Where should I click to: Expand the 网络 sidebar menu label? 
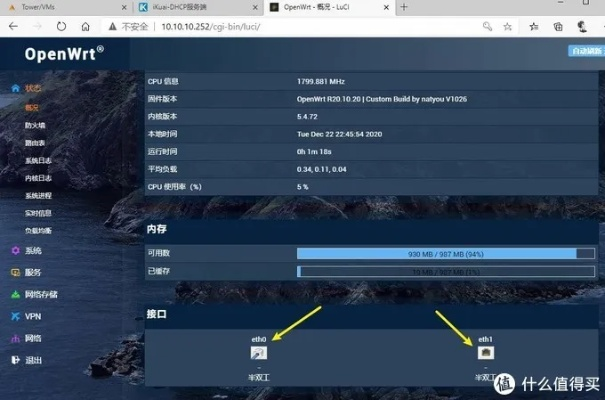(33, 339)
